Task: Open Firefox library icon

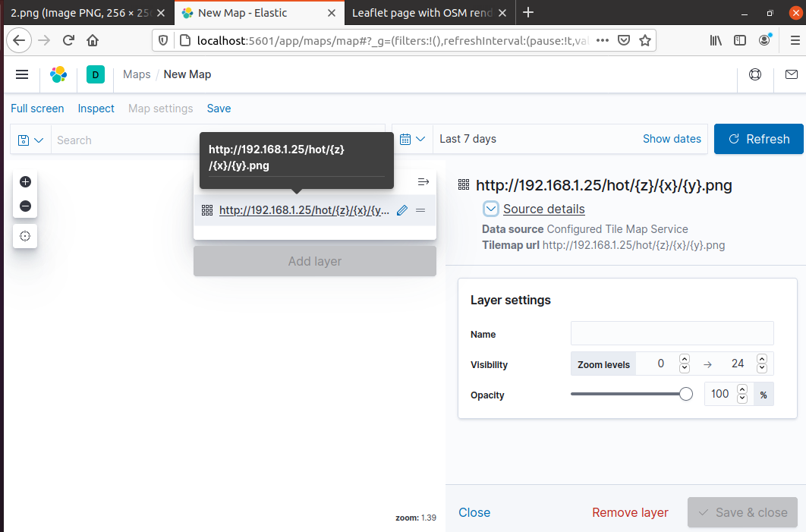Action: tap(716, 40)
